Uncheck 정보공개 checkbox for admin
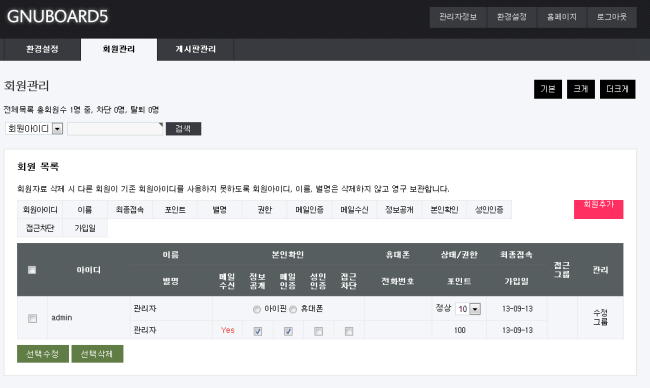Viewport: 650px width, 388px height. (x=258, y=331)
